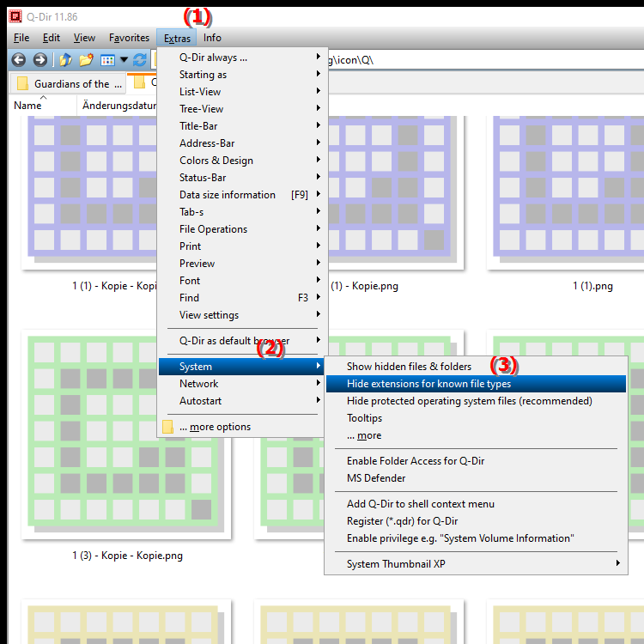Click the Q-Dir app icon in title bar
The width and height of the screenshot is (644, 644).
pos(15,16)
